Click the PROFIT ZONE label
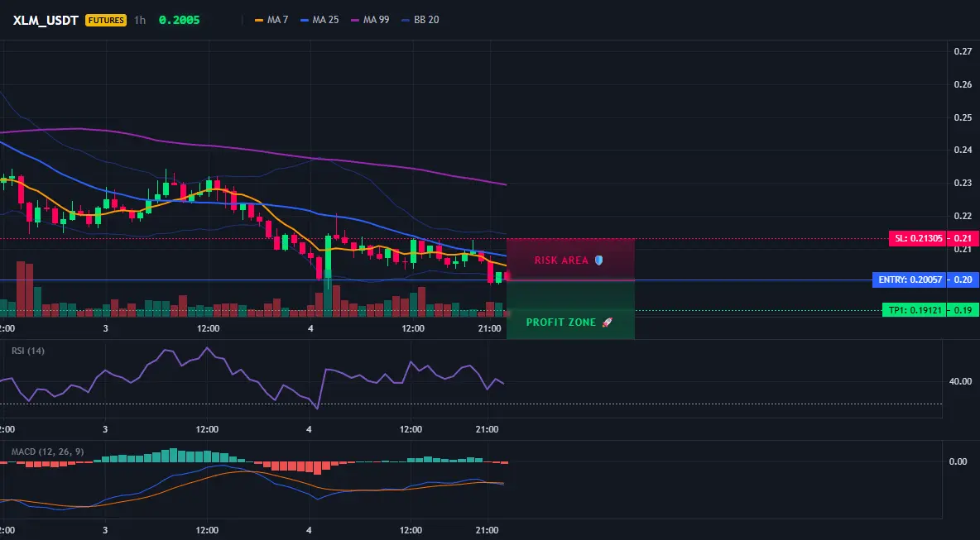980x540 pixels. [x=561, y=323]
